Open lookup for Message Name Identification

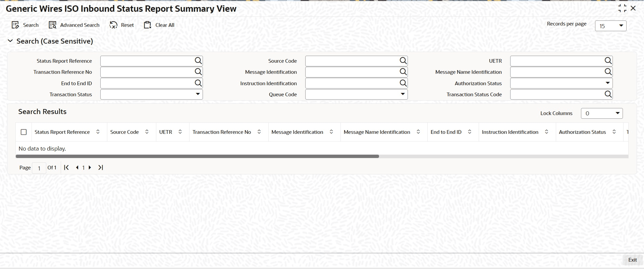608,72
